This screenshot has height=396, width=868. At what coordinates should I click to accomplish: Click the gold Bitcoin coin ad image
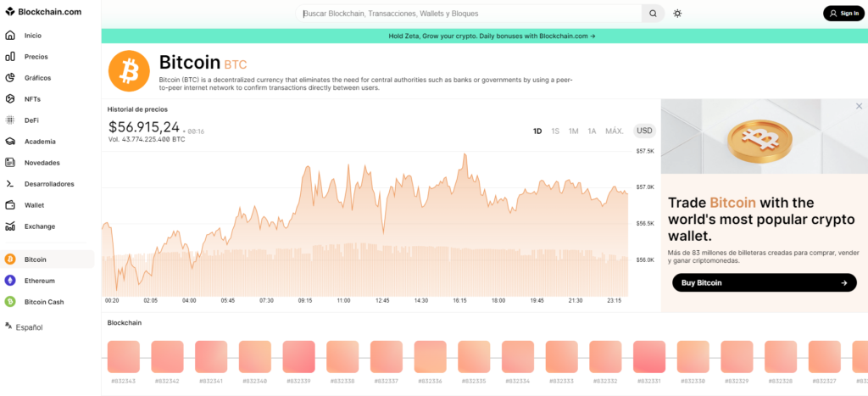762,138
